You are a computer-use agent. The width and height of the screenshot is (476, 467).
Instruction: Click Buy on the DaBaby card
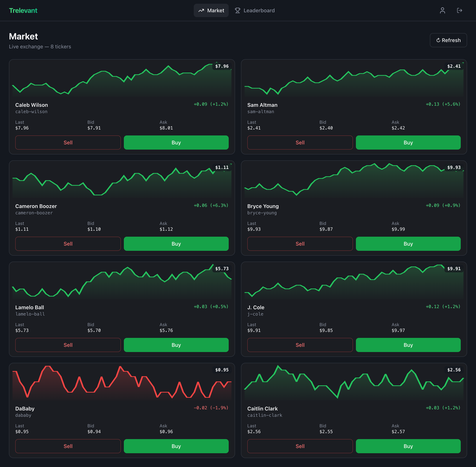(176, 446)
